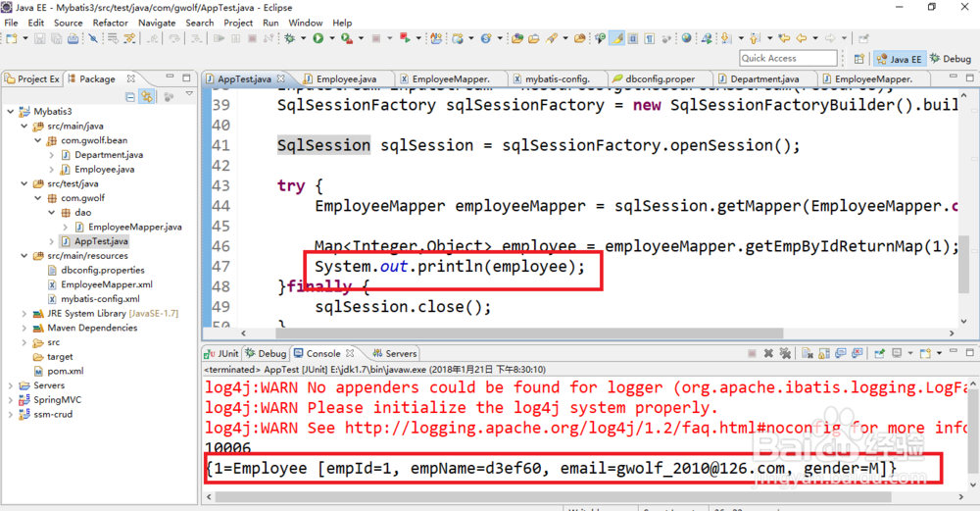
Task: Switch to dbconfig.proper editor tab
Action: [660, 78]
